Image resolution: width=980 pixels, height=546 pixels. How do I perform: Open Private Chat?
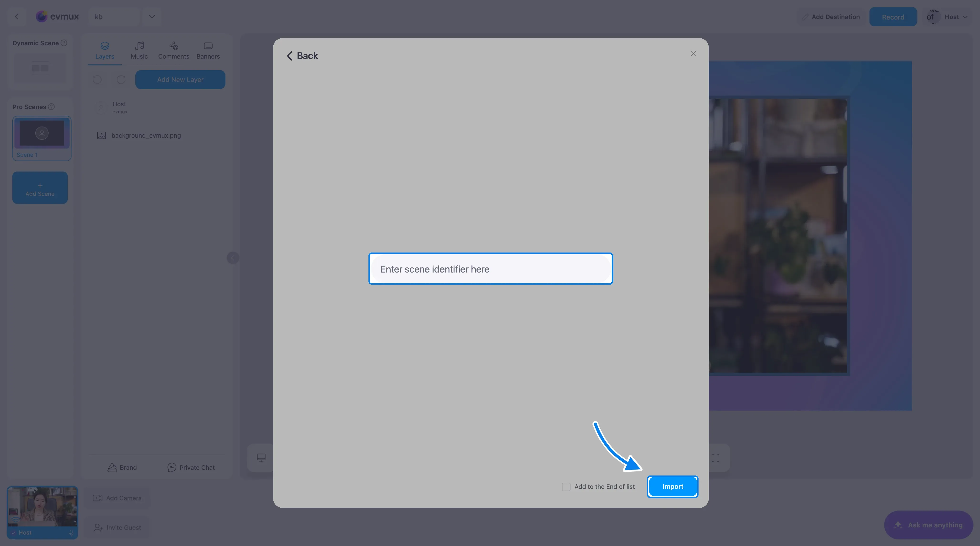pyautogui.click(x=191, y=467)
